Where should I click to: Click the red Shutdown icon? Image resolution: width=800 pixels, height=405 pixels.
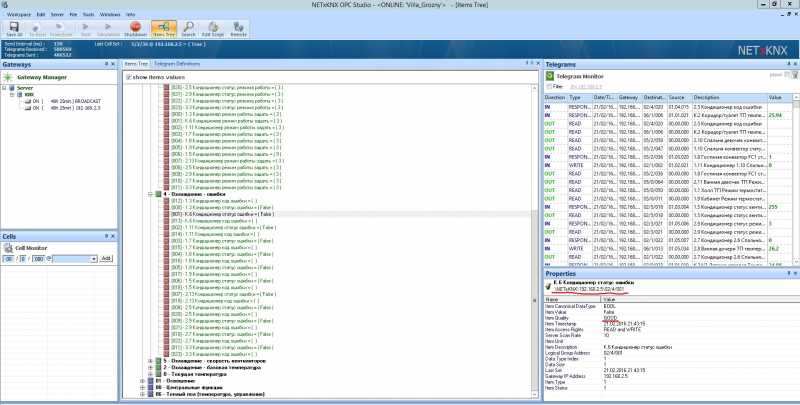(135, 27)
